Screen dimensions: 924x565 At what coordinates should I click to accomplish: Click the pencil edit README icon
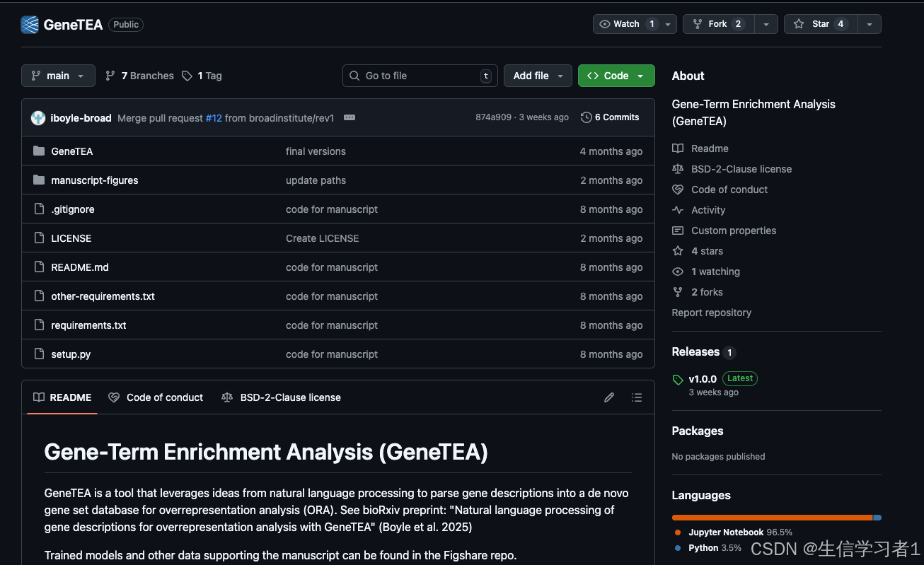(x=609, y=397)
